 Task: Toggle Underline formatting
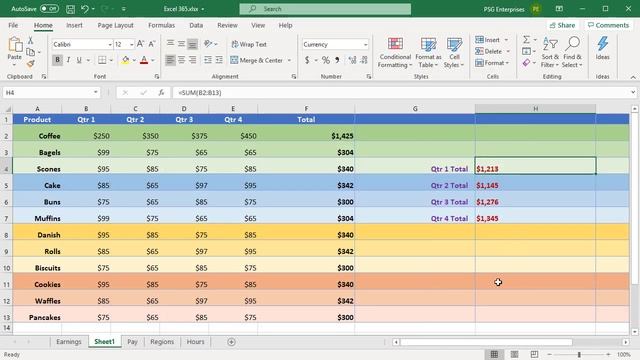click(79, 60)
